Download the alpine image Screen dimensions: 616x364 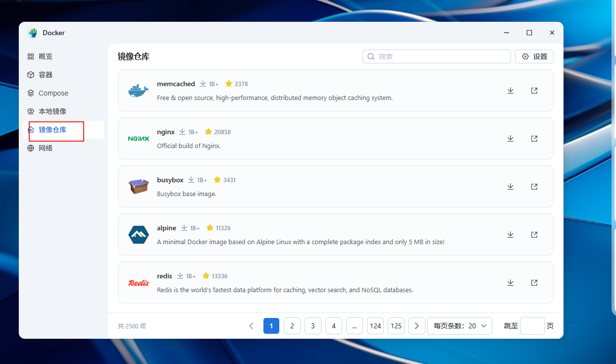511,235
